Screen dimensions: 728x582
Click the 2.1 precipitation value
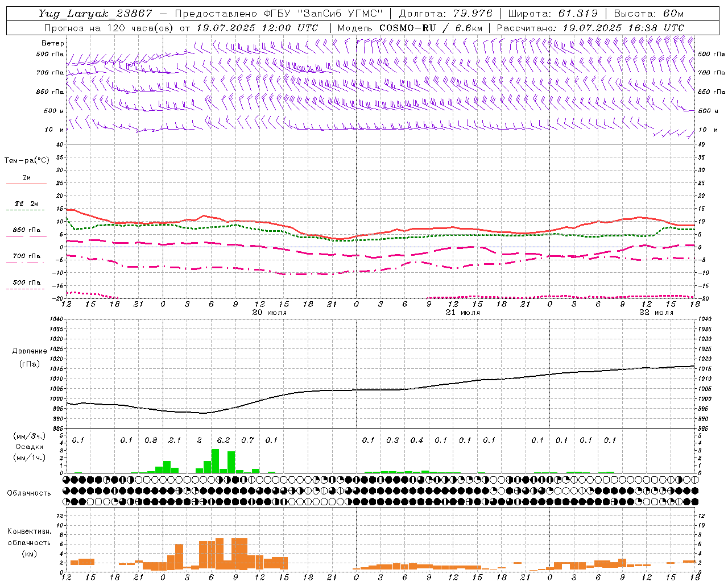[x=175, y=440]
